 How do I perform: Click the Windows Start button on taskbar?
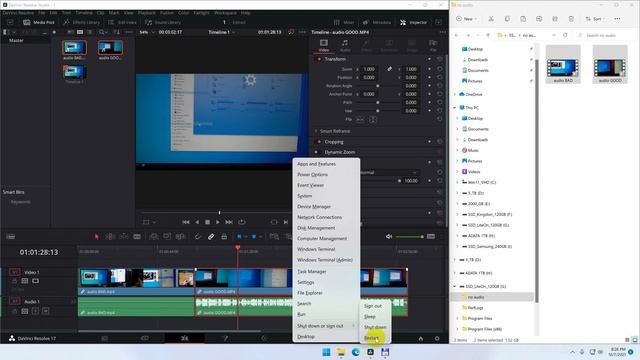[326, 352]
